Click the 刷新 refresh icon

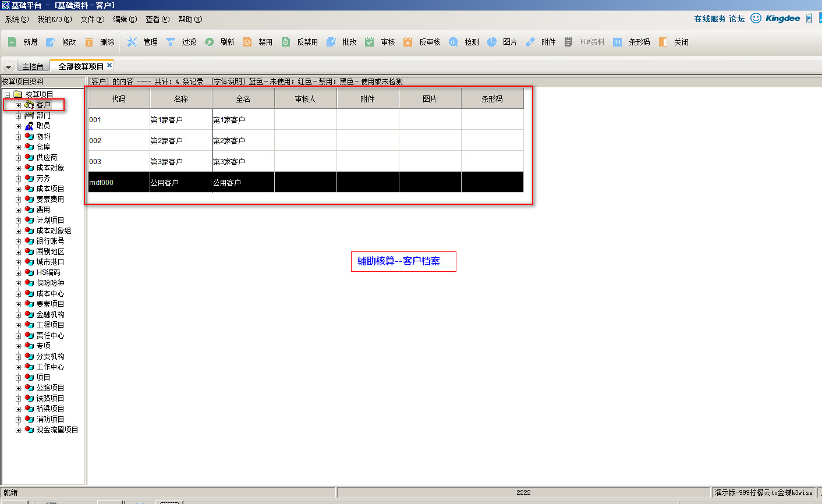click(209, 42)
